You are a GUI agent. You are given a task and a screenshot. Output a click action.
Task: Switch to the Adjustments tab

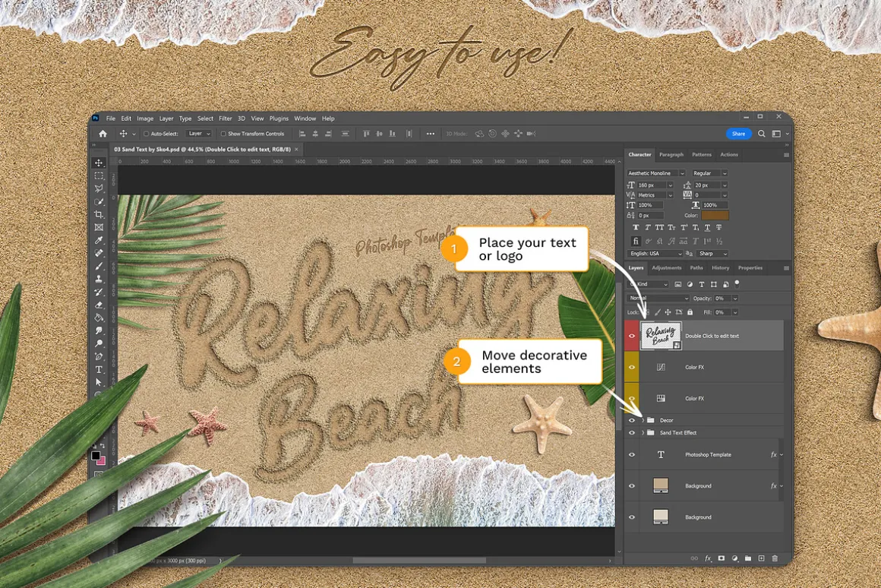click(x=666, y=268)
